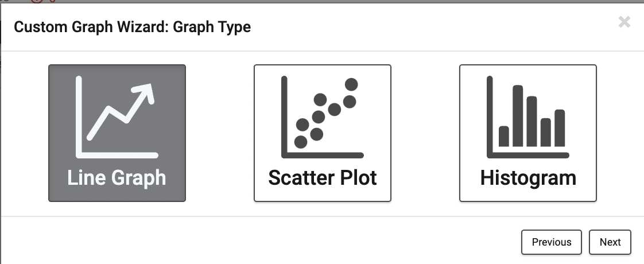Go back with the Previous button

click(552, 242)
